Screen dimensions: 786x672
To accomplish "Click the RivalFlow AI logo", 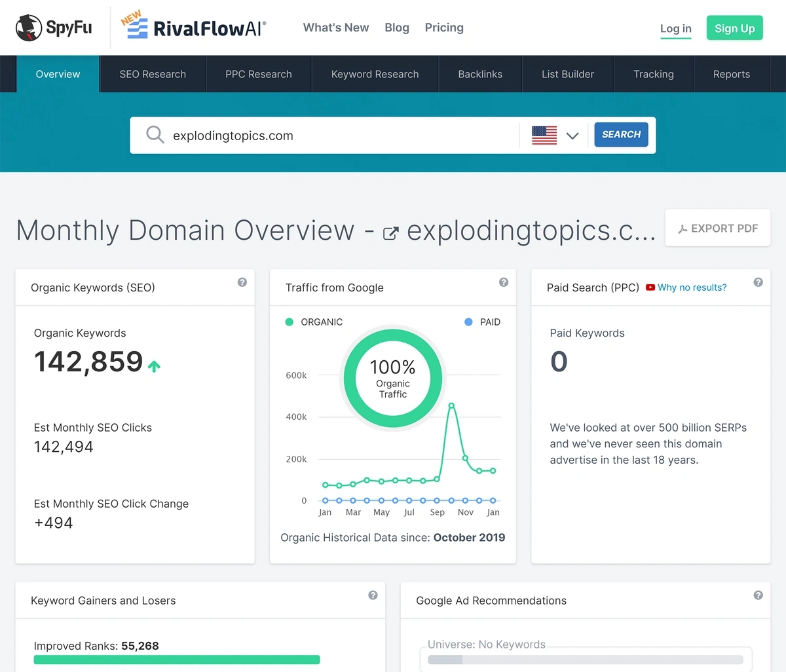I will pyautogui.click(x=194, y=28).
